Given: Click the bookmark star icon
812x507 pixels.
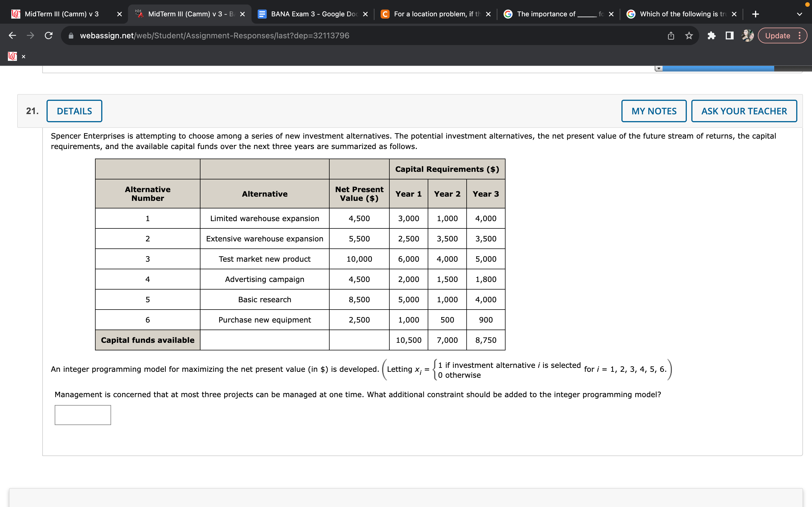Looking at the screenshot, I should click(x=689, y=35).
